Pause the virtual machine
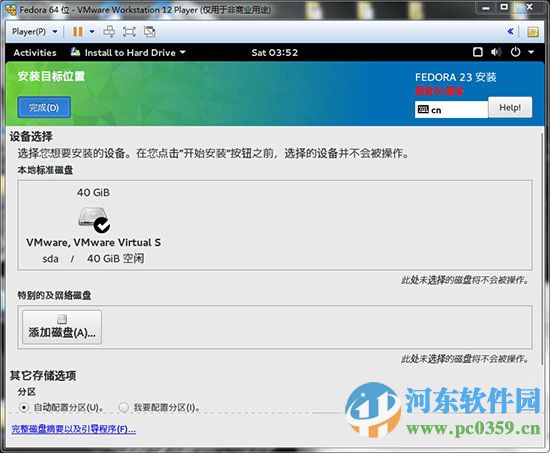This screenshot has height=453, width=550. [x=78, y=32]
